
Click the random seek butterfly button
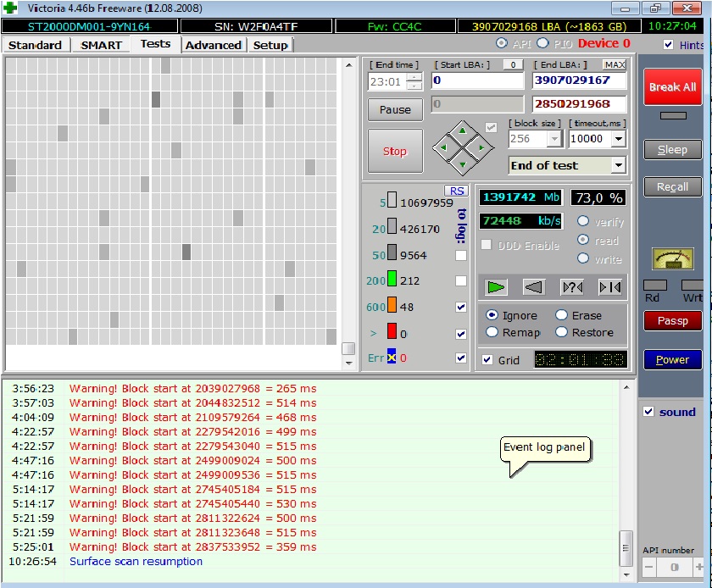572,287
